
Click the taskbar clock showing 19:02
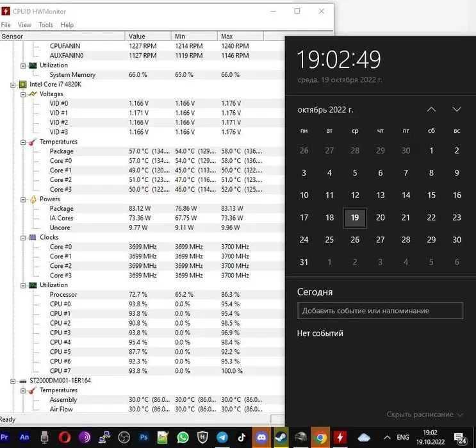click(x=430, y=437)
